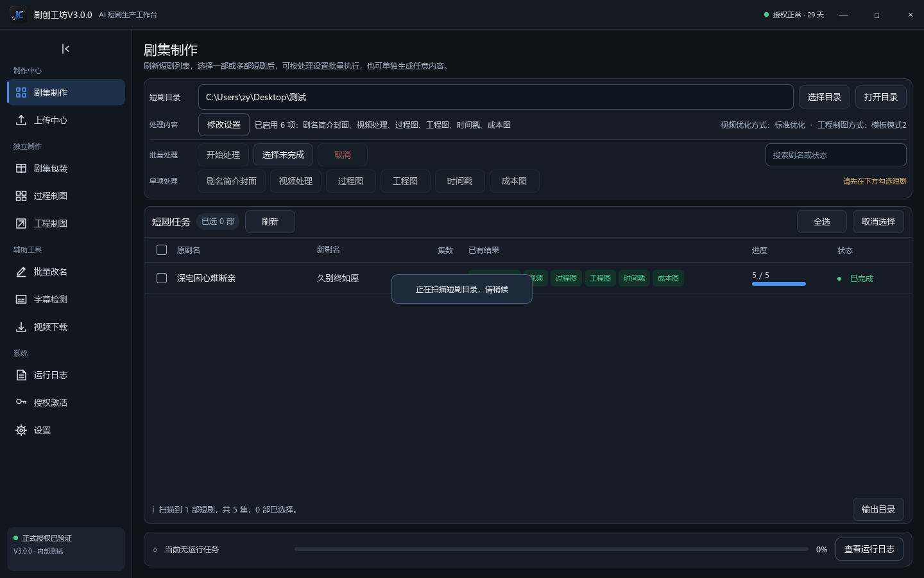This screenshot has width=924, height=578.
Task: Collapse the sidebar with the arrow icon
Action: click(65, 49)
